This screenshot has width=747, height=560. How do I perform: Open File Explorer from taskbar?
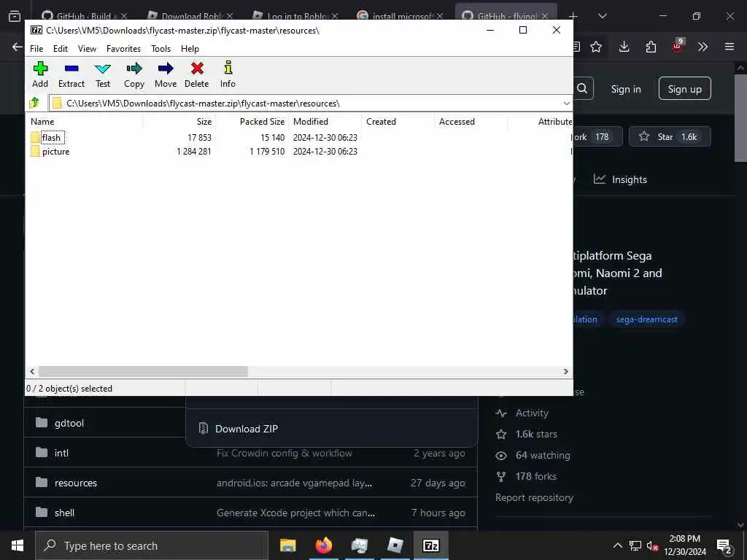pyautogui.click(x=287, y=545)
